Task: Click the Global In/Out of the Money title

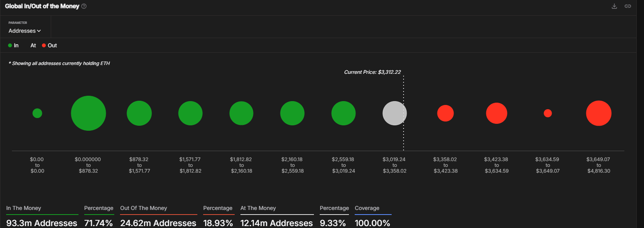Action: coord(42,6)
